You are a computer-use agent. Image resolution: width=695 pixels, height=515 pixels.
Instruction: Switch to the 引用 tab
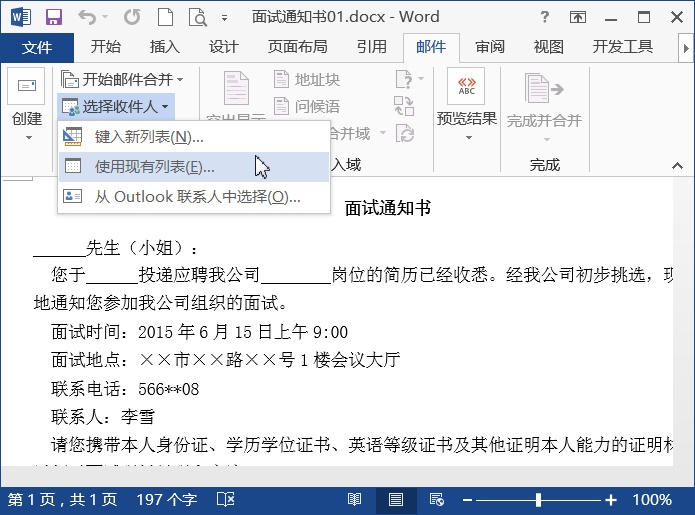tap(371, 47)
